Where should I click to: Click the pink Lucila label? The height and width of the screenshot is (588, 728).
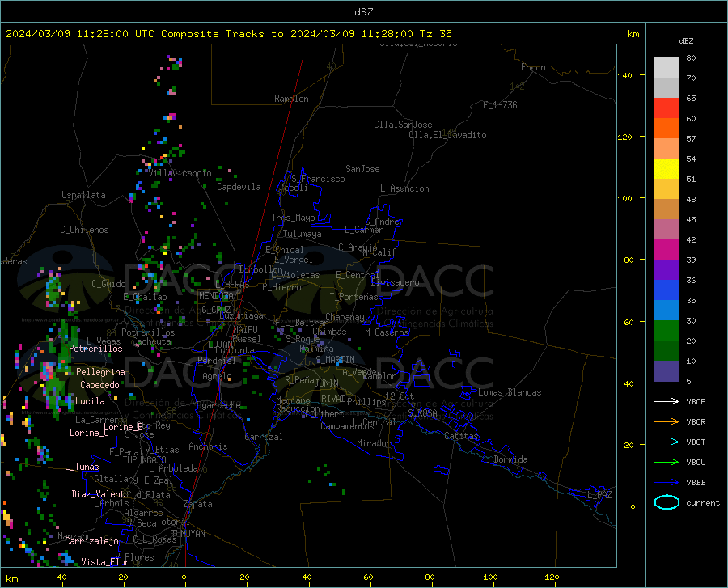[x=90, y=401]
